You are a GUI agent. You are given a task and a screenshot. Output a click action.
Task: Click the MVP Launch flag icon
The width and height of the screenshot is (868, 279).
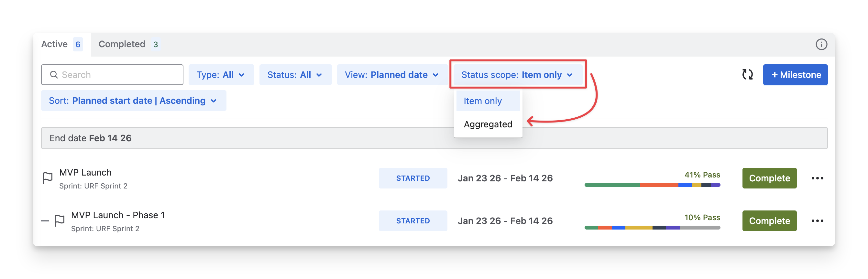pos(48,178)
